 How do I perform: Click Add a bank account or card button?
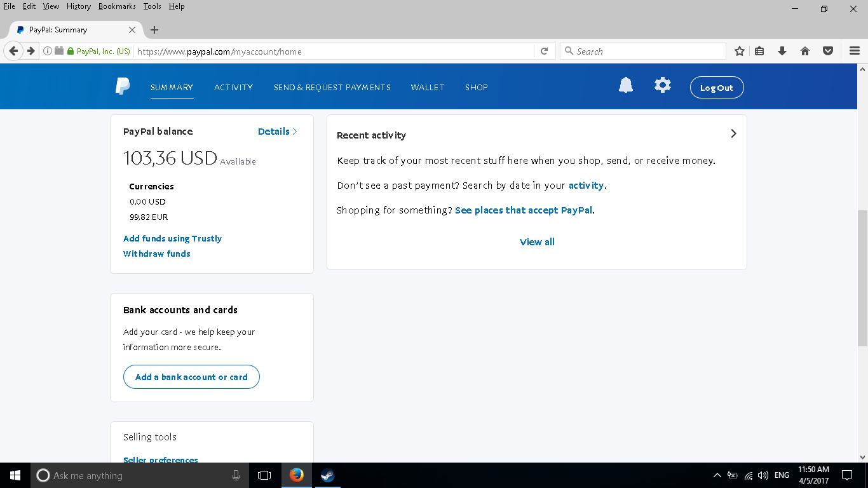point(191,377)
